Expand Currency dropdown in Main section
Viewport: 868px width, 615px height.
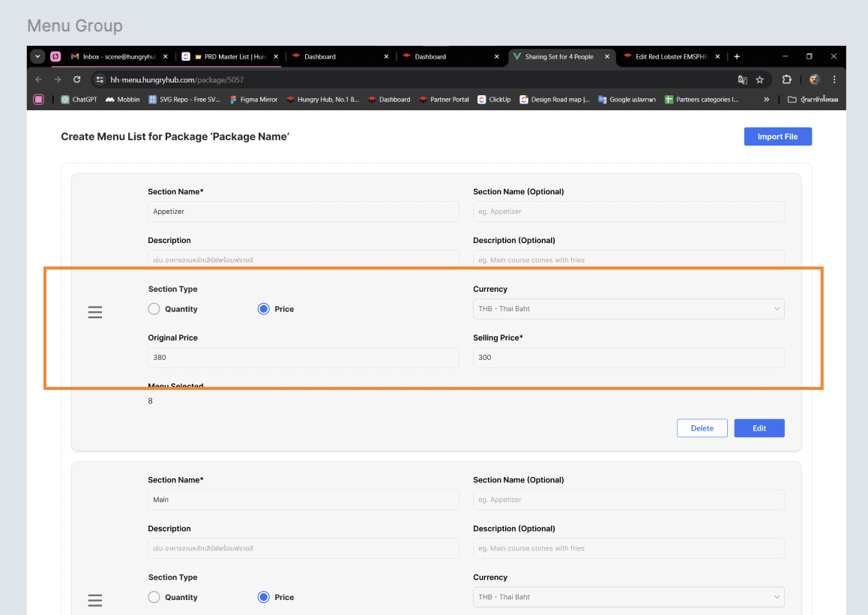[628, 597]
